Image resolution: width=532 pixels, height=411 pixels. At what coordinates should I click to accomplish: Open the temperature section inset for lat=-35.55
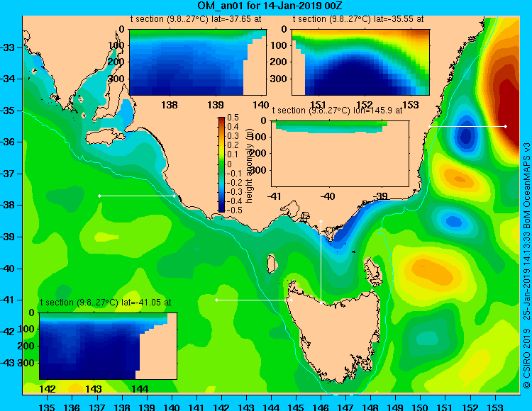coord(360,62)
